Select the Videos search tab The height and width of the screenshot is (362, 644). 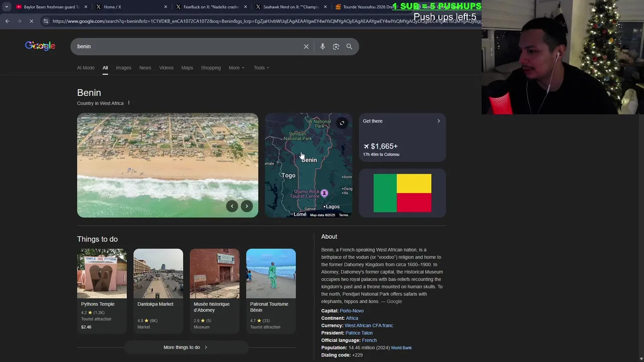166,68
